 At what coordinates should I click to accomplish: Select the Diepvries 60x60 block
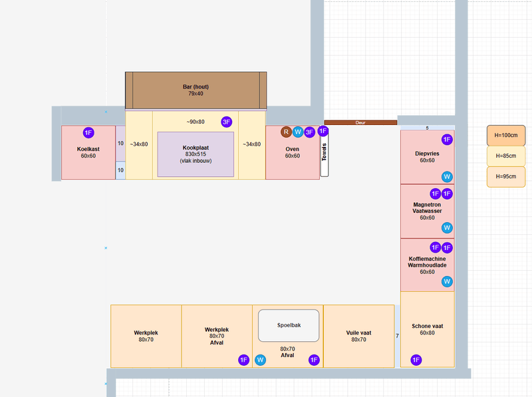(x=427, y=157)
